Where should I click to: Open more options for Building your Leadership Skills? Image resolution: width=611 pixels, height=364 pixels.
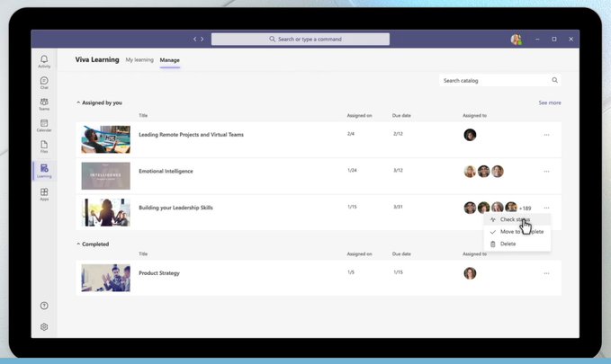(x=546, y=208)
